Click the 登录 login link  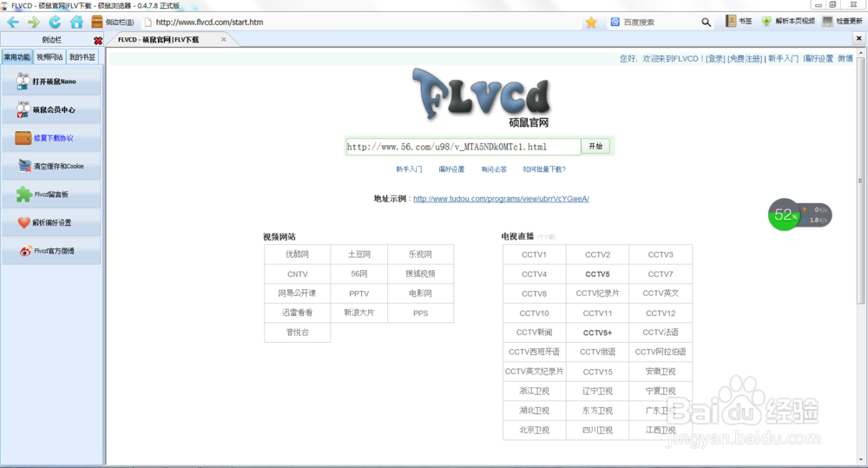click(715, 59)
